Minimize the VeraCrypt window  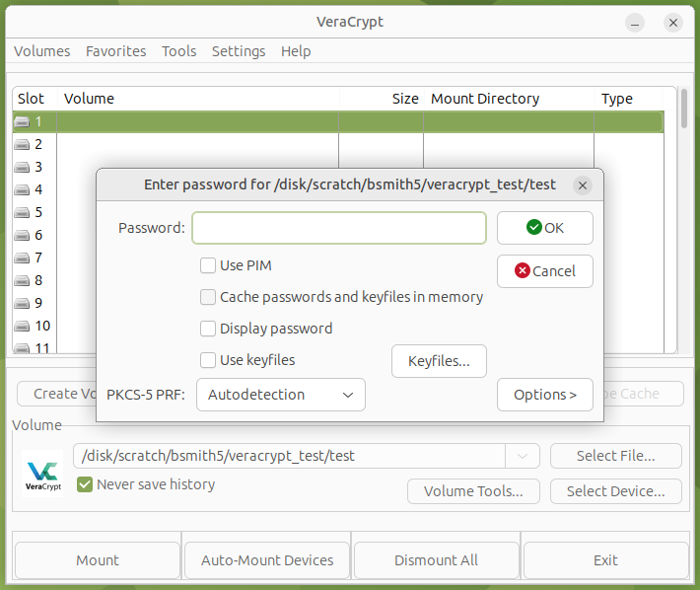635,23
